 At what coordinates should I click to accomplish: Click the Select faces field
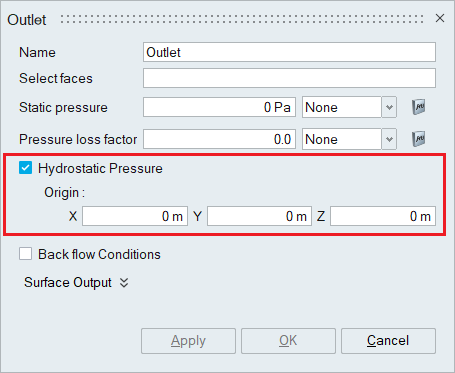(289, 78)
